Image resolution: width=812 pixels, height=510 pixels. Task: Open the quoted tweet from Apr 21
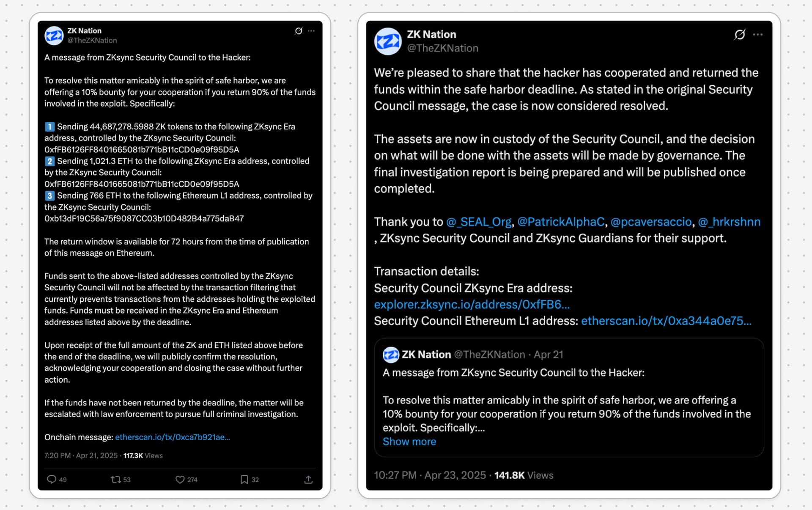[x=569, y=397]
